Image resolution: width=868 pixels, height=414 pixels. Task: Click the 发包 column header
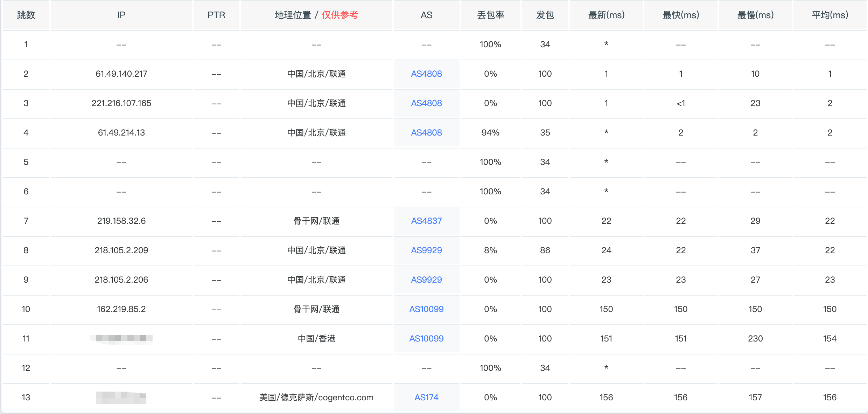point(545,15)
